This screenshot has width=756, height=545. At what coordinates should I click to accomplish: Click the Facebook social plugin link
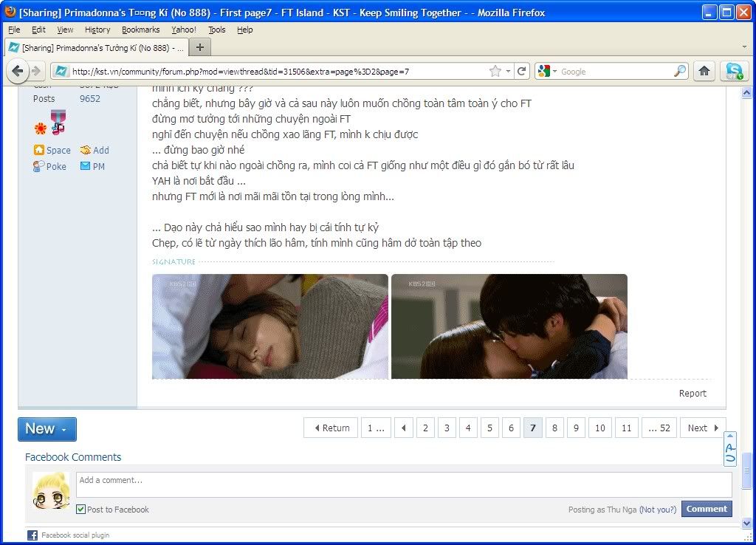tap(75, 535)
